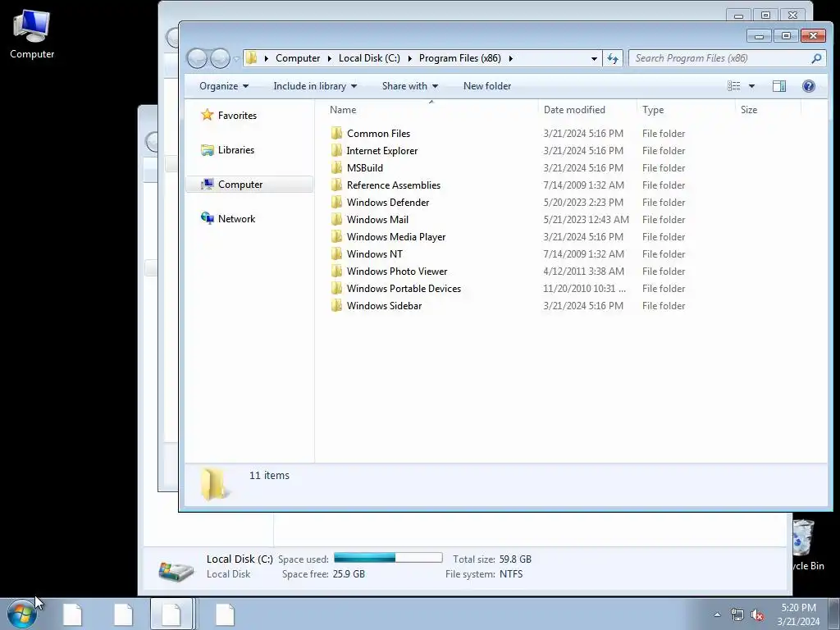Click the Show desktop strip
The width and height of the screenshot is (840, 630).
tap(834, 614)
